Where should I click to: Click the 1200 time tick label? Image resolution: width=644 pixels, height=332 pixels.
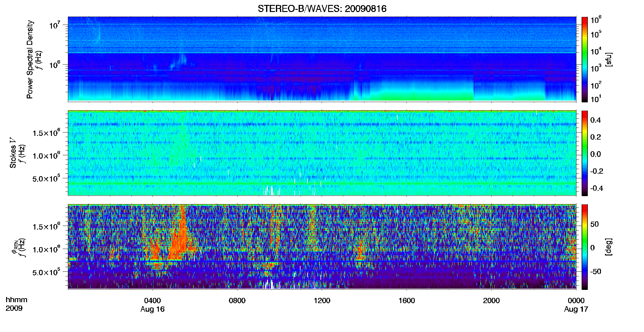pos(322,300)
